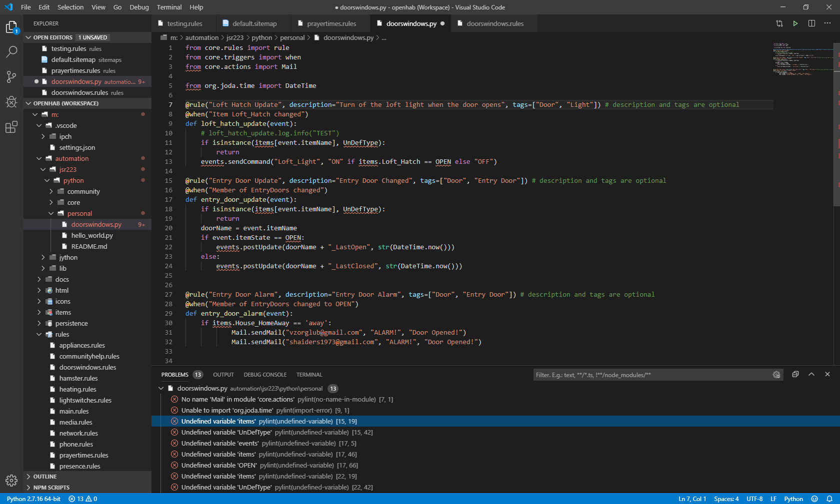Image resolution: width=840 pixels, height=504 pixels.
Task: Open the Search view in activity bar
Action: pos(11,51)
